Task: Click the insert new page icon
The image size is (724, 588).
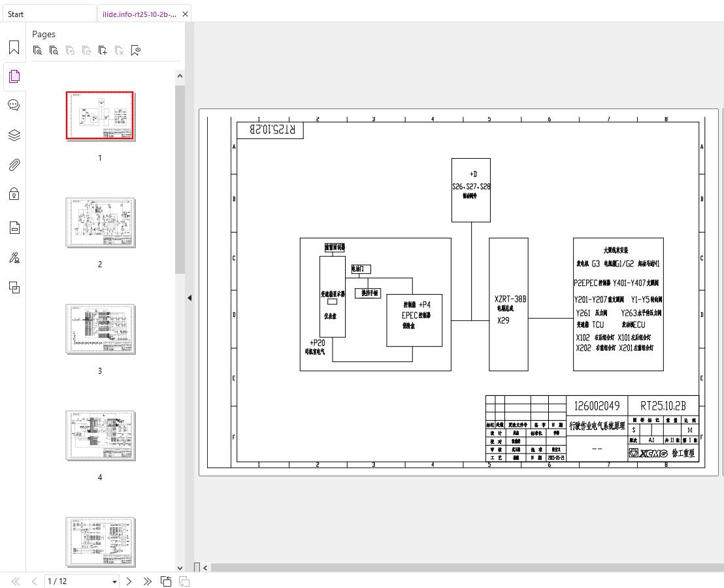Action: click(103, 50)
